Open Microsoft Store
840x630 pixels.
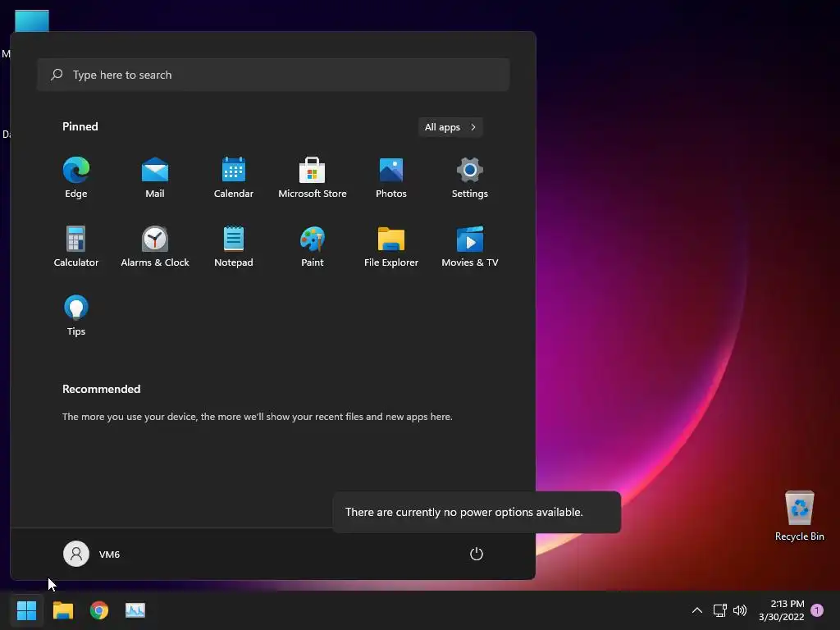pyautogui.click(x=313, y=178)
